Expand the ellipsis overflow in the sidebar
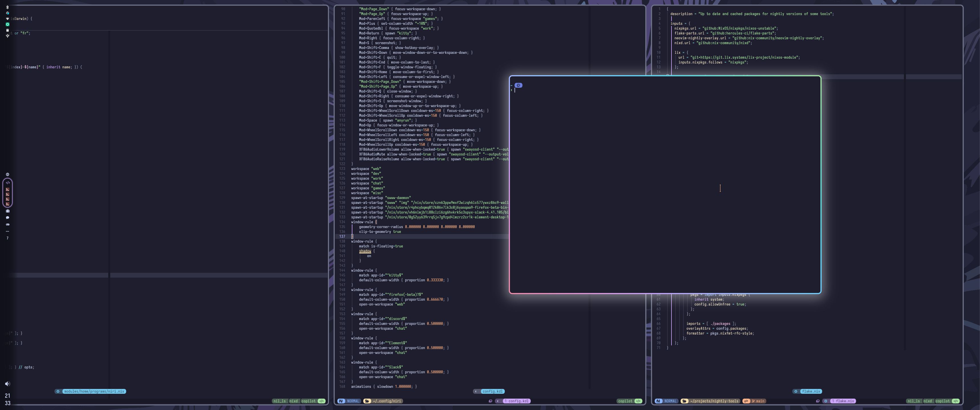The image size is (980, 410). click(7, 231)
